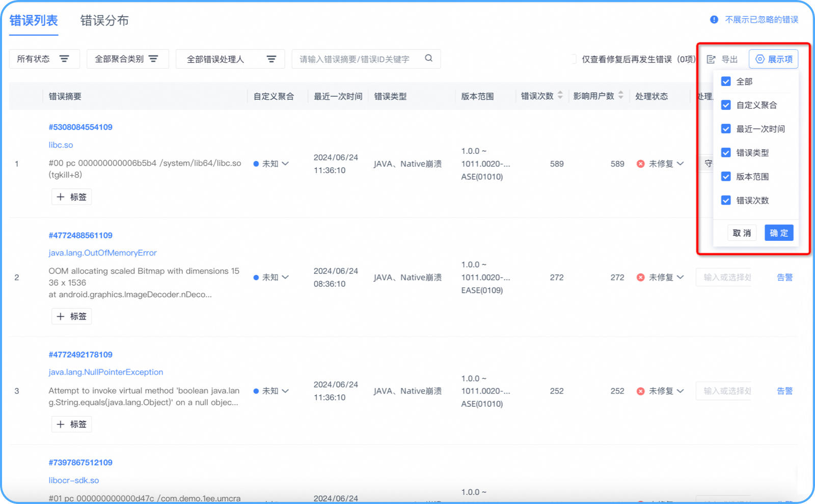Click the JAVA、Native崩溃 type in the libc.so row
815x504 pixels.
tap(407, 164)
